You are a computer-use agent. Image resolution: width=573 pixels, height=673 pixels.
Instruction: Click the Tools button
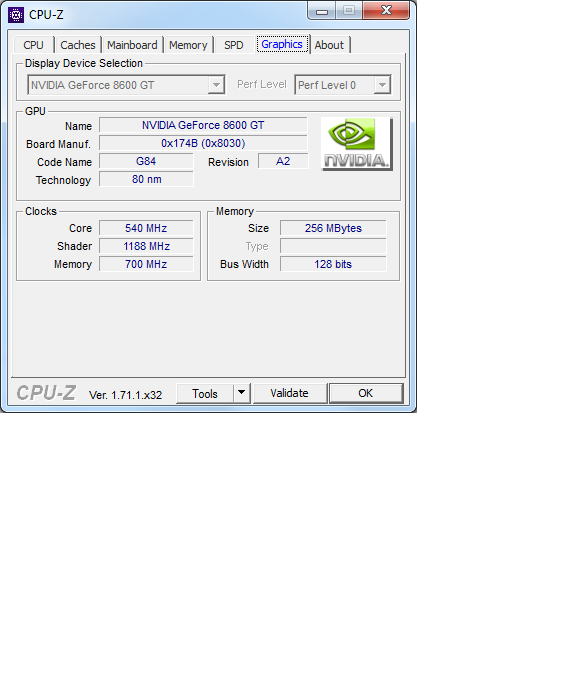(x=205, y=394)
